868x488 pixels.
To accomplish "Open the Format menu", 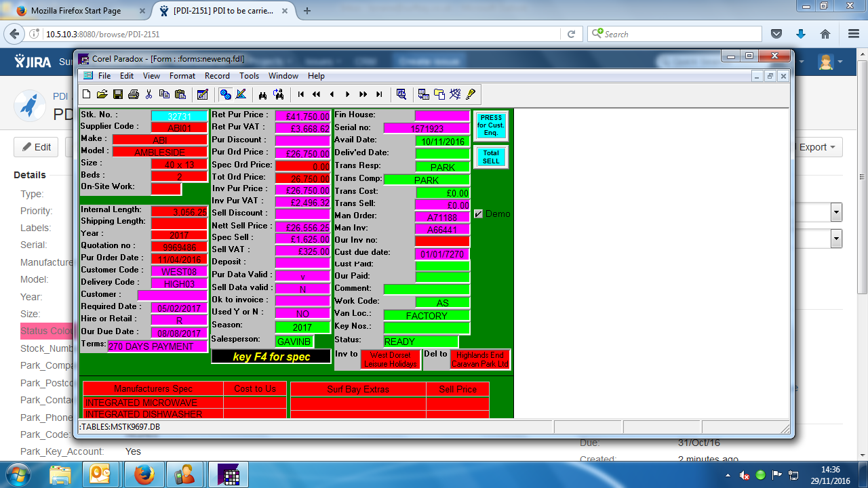I will (x=182, y=76).
